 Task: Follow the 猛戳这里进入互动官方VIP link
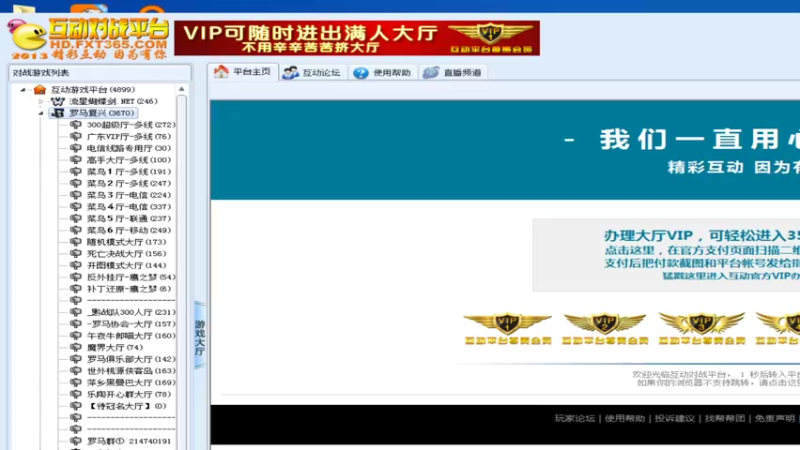(x=731, y=276)
